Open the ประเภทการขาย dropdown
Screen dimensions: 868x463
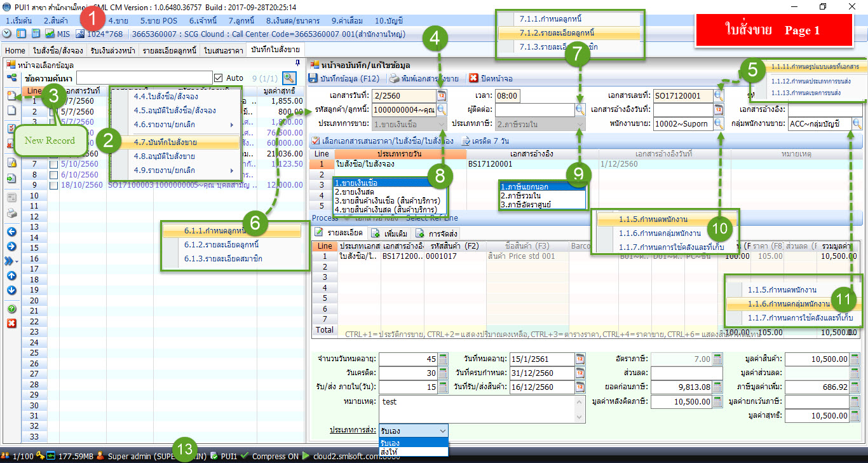442,123
